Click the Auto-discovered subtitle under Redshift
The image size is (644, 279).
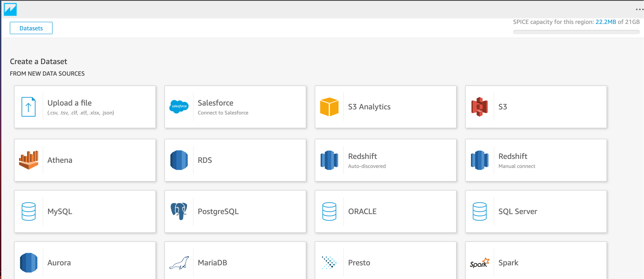[x=367, y=166]
